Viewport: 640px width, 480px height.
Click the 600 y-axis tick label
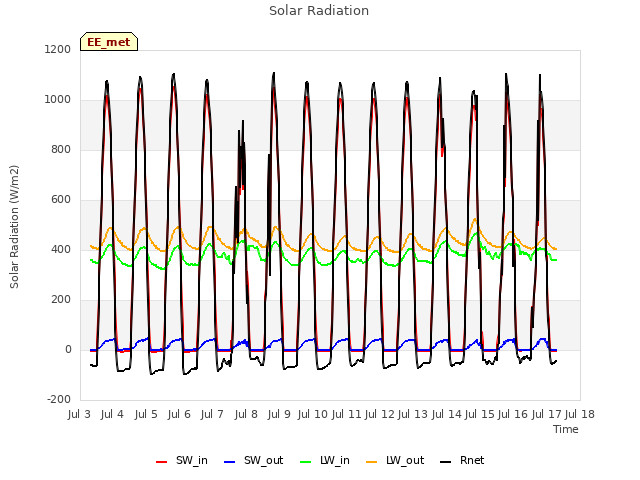click(x=61, y=200)
